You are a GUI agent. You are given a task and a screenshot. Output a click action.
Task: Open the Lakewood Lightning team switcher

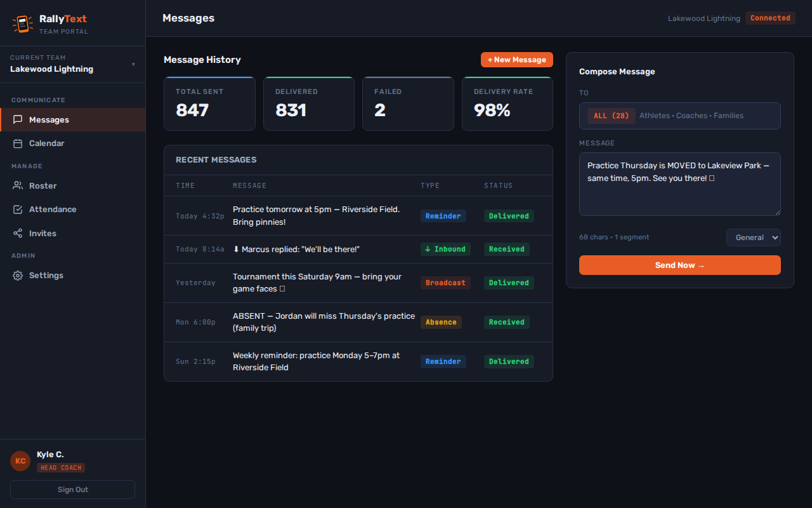click(x=73, y=64)
